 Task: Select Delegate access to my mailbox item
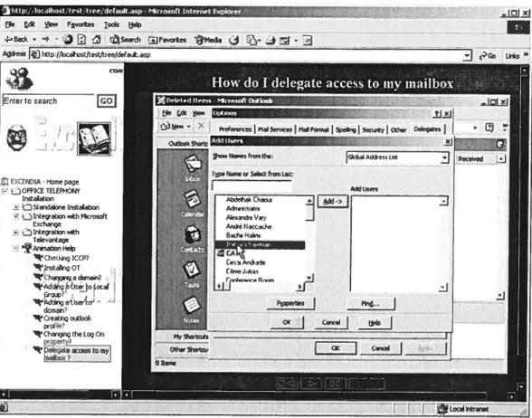pyautogui.click(x=77, y=354)
